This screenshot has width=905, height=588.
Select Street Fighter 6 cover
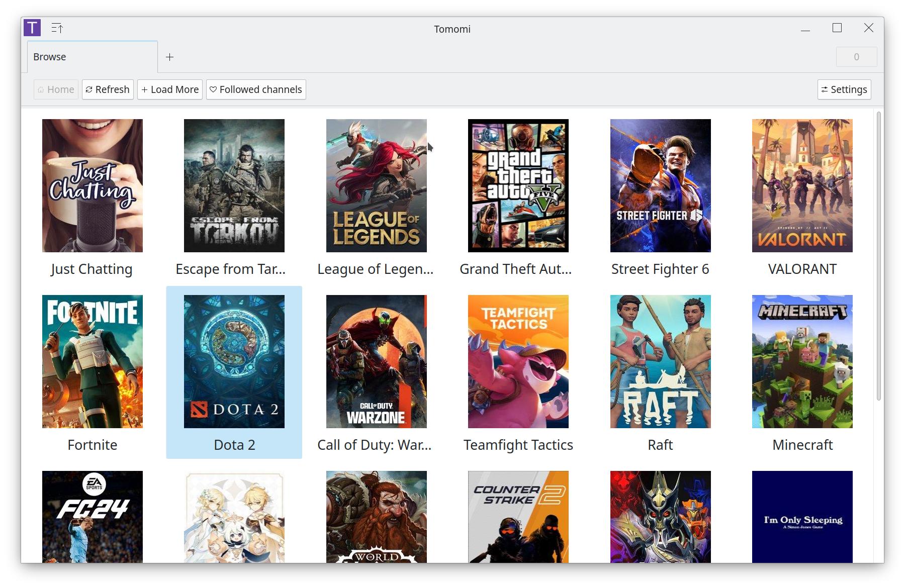pos(661,185)
